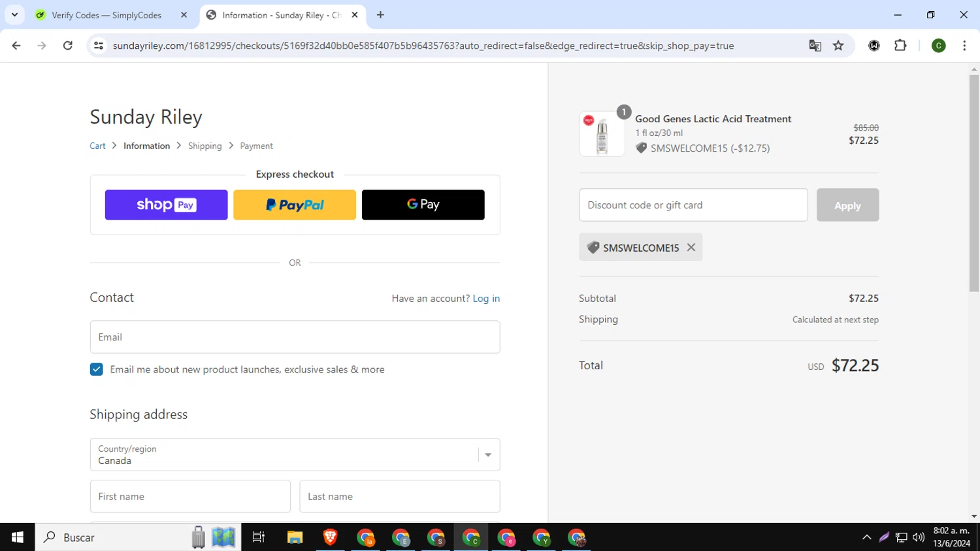Image resolution: width=980 pixels, height=551 pixels.
Task: Click the taskbar Buscar search box
Action: coord(137,537)
